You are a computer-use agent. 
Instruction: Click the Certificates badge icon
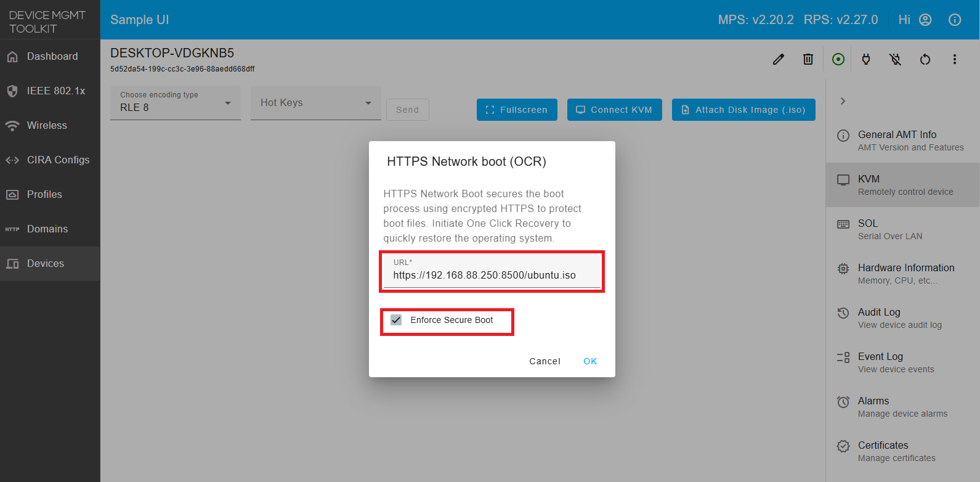click(843, 446)
